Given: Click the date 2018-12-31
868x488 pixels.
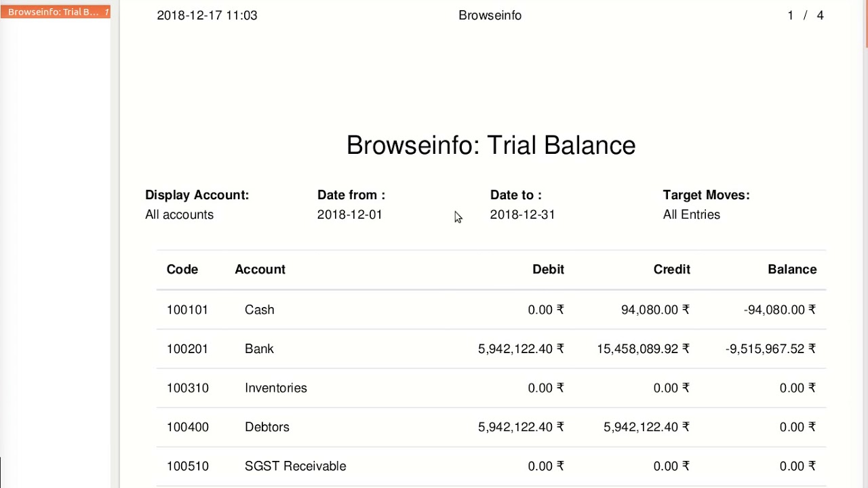Looking at the screenshot, I should (523, 214).
